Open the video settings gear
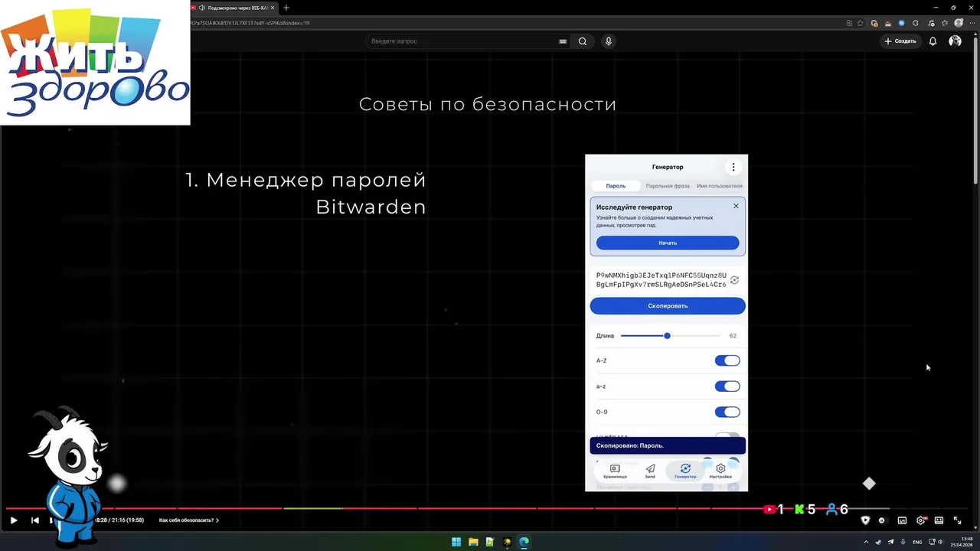 [x=921, y=520]
